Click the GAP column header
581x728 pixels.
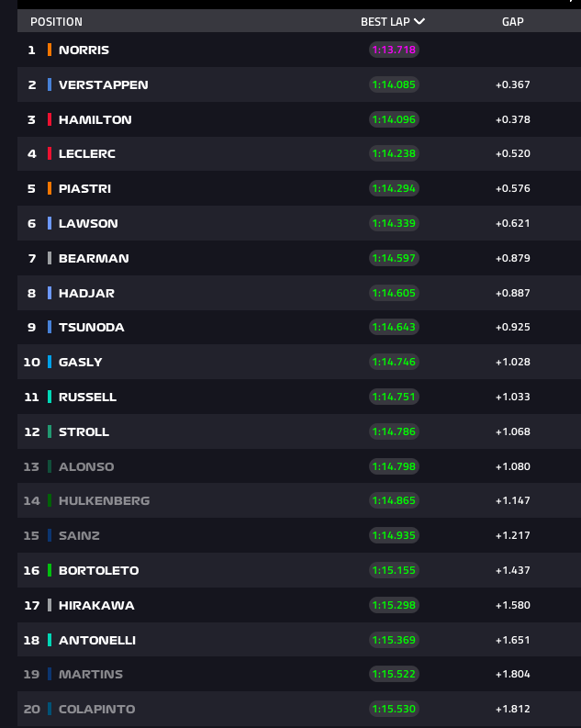click(512, 21)
